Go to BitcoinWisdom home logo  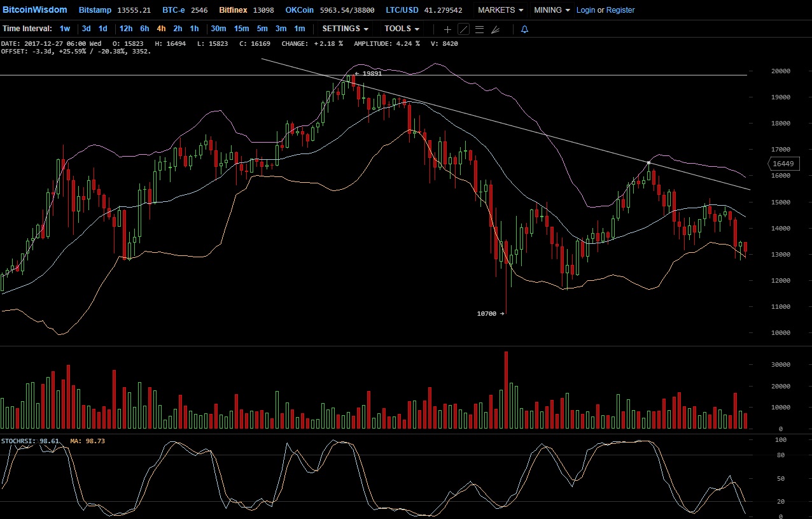(x=34, y=10)
